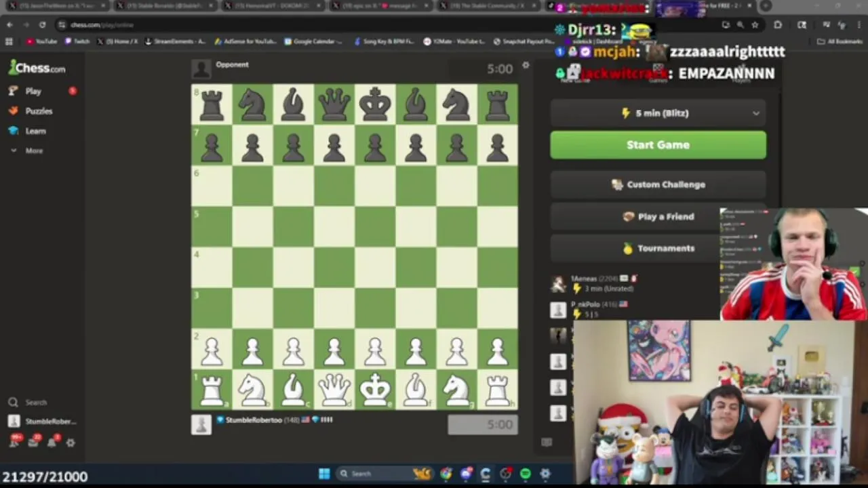868x488 pixels.
Task: Click the browser back arrow
Action: point(9,25)
